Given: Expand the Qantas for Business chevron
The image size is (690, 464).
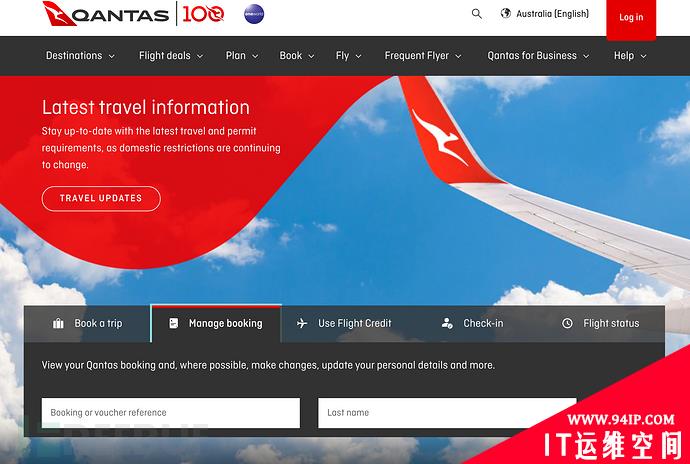Looking at the screenshot, I should point(586,56).
